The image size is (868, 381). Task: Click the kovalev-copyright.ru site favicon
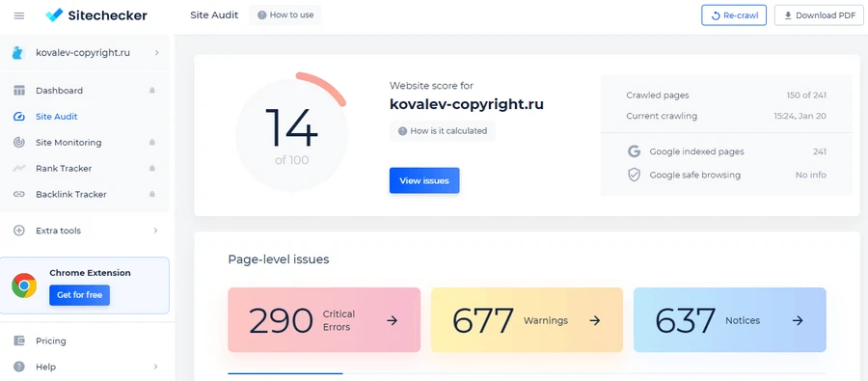pos(19,53)
